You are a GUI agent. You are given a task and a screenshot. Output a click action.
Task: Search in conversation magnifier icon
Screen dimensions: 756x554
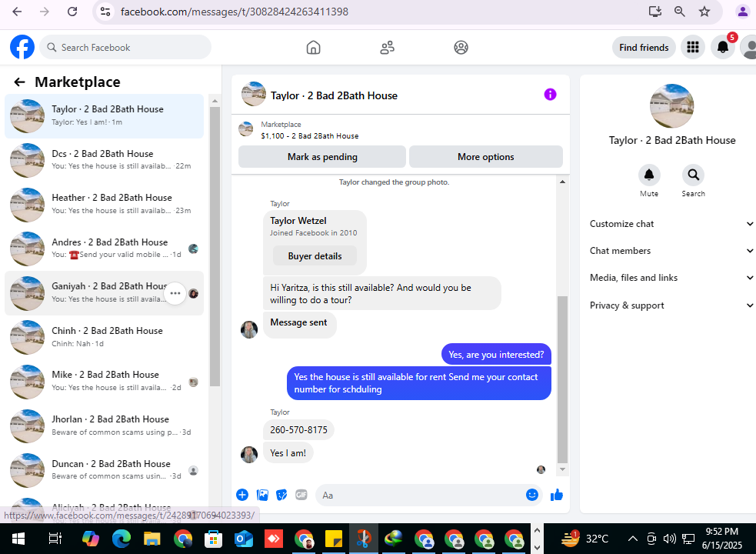(694, 175)
